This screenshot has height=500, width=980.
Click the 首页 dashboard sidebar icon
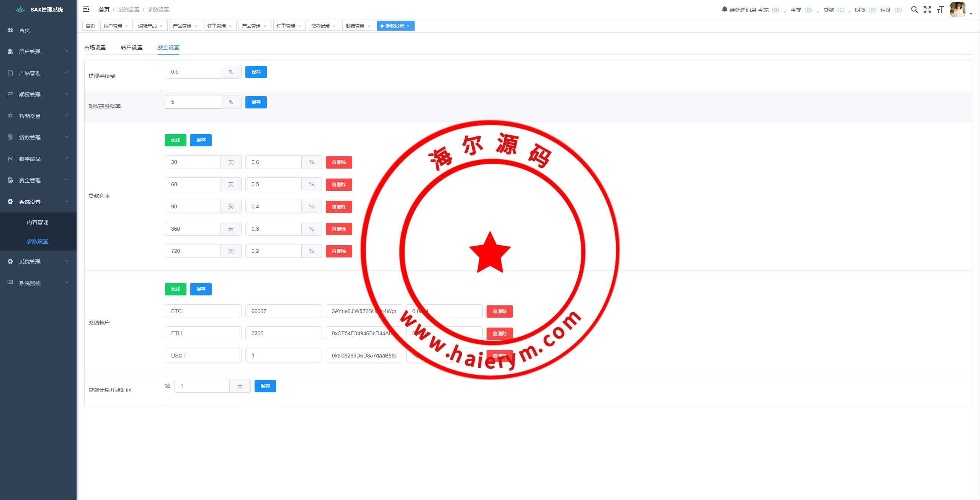(x=10, y=30)
